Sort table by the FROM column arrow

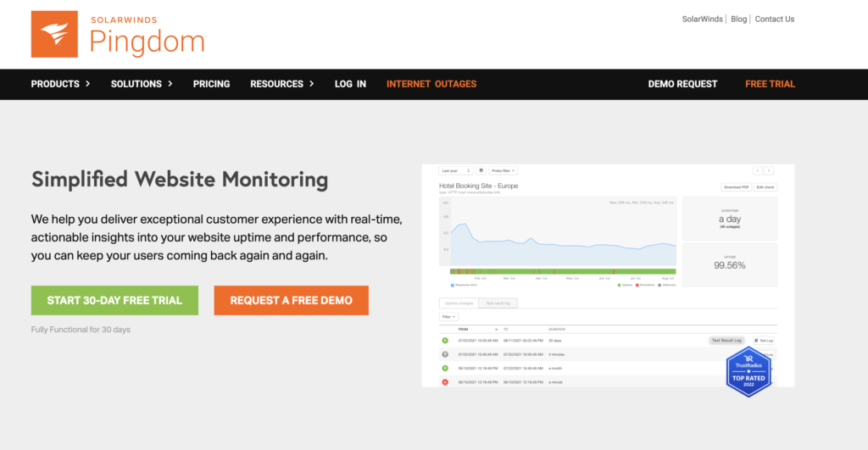tap(496, 329)
